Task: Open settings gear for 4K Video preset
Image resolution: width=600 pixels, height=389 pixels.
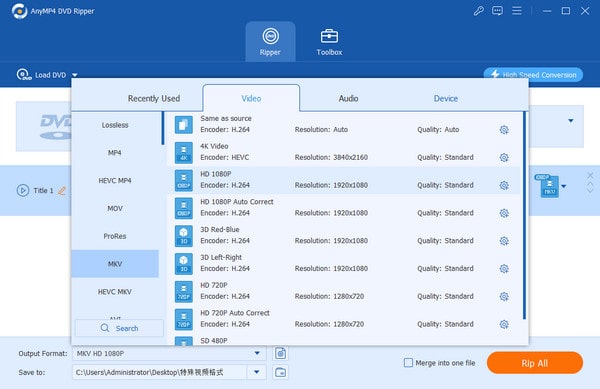Action: pos(504,158)
